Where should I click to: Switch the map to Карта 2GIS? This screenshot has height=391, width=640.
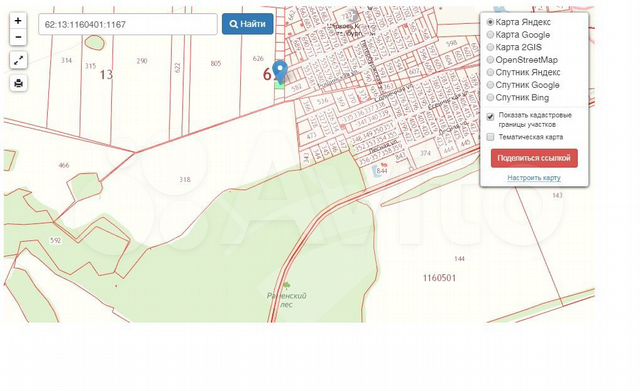(490, 47)
